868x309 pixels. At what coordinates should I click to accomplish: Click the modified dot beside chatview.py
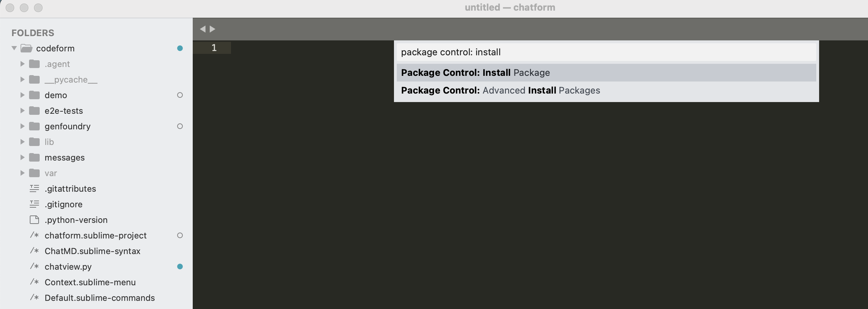(180, 266)
